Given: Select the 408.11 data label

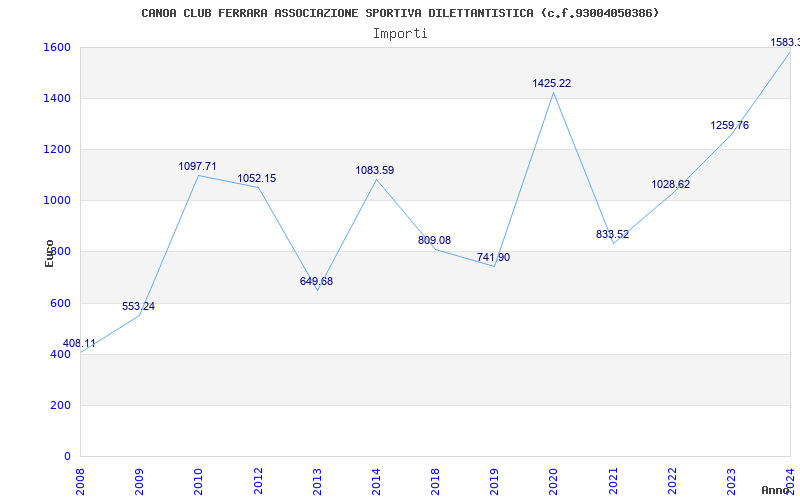Looking at the screenshot, I should point(79,343).
